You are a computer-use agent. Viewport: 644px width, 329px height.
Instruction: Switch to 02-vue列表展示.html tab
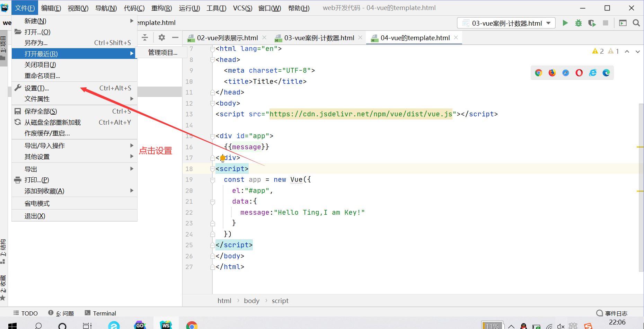pos(227,38)
